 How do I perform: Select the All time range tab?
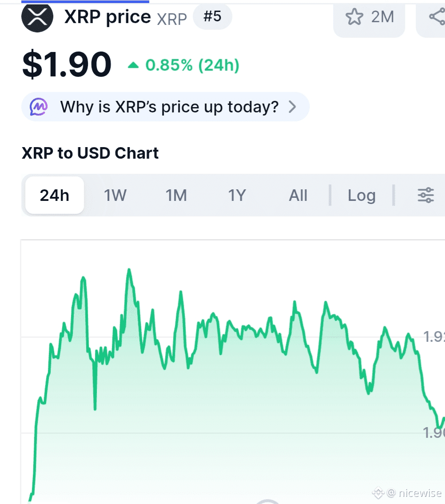pos(298,195)
